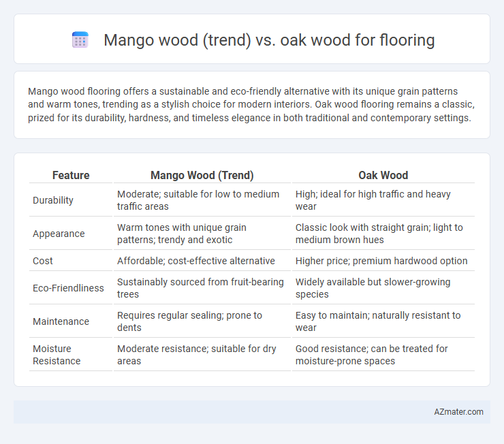Select the 'Feature' column header

(71, 175)
